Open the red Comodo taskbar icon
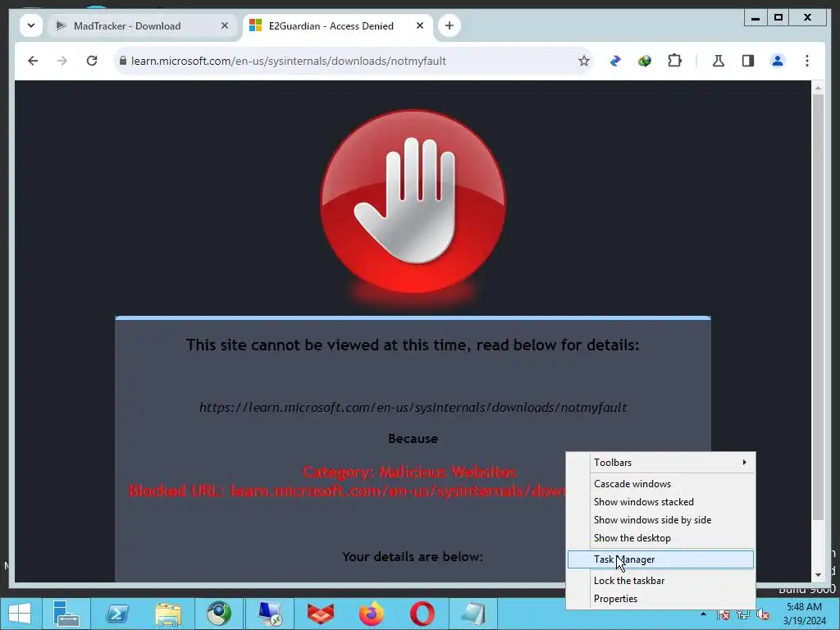Viewport: 840px width, 630px height. click(x=321, y=614)
